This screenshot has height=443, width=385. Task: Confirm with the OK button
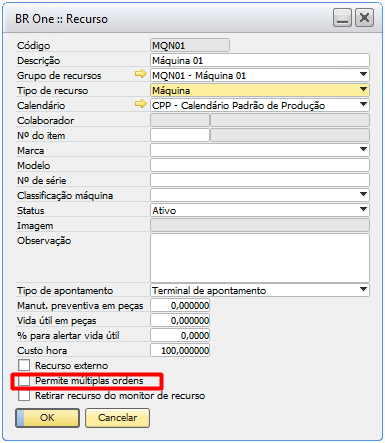47,418
